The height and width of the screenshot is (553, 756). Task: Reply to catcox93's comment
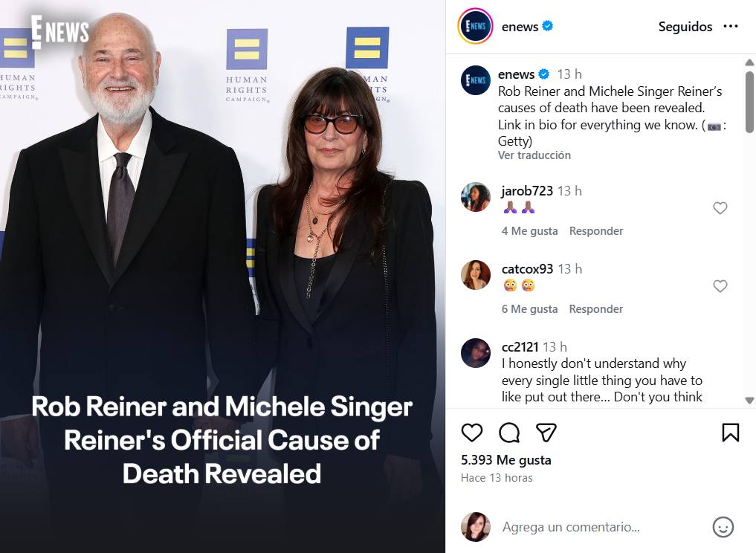tap(596, 309)
